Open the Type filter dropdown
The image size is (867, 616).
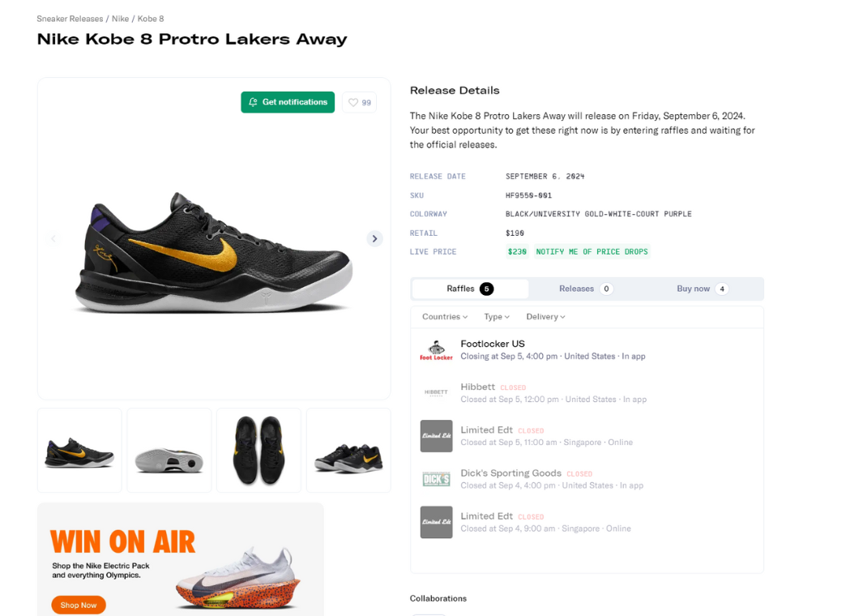pos(497,317)
